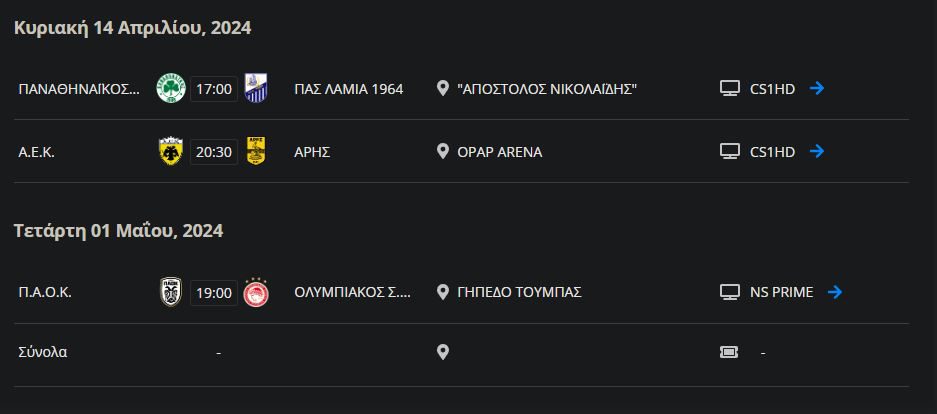Open the ΠΑΣ ΛΑΜΙΑ 1964 team link
This screenshot has height=414, width=937.
348,89
